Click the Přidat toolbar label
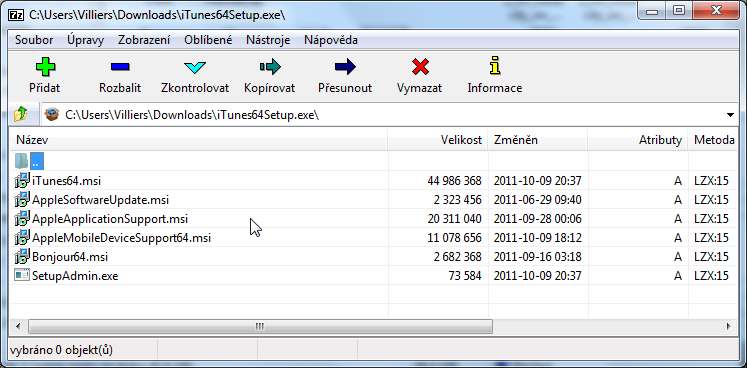 (45, 88)
